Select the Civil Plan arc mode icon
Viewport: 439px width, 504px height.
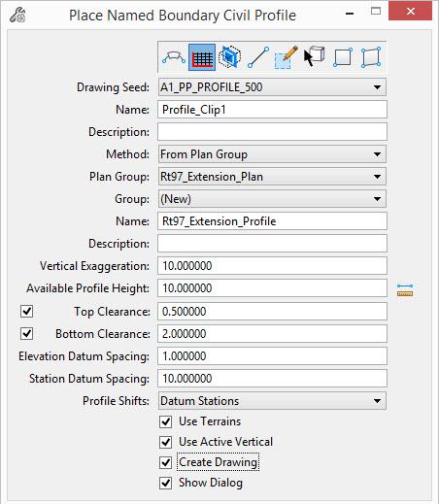pos(174,57)
